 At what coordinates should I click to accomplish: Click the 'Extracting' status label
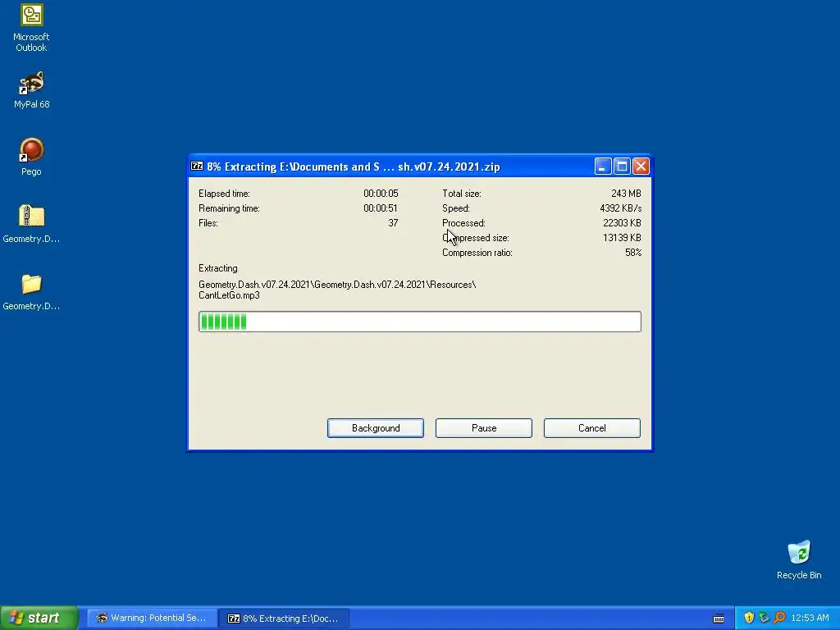coord(217,268)
